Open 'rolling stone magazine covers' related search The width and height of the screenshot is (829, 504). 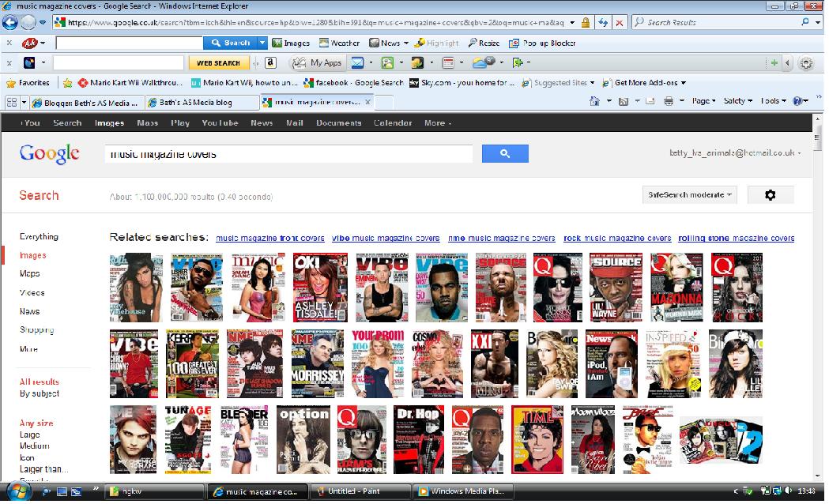736,239
